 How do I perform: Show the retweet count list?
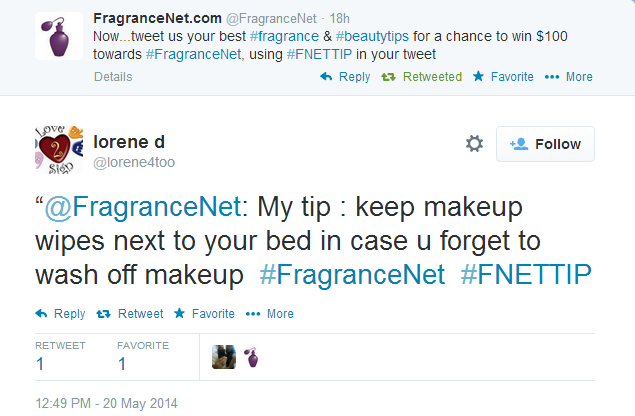[x=60, y=356]
